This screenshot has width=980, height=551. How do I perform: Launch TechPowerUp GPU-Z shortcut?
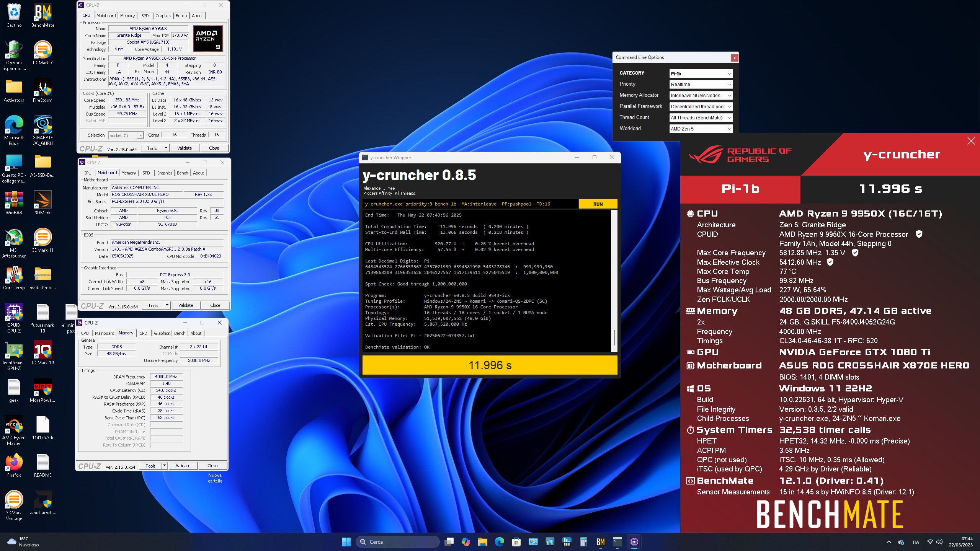[x=14, y=355]
